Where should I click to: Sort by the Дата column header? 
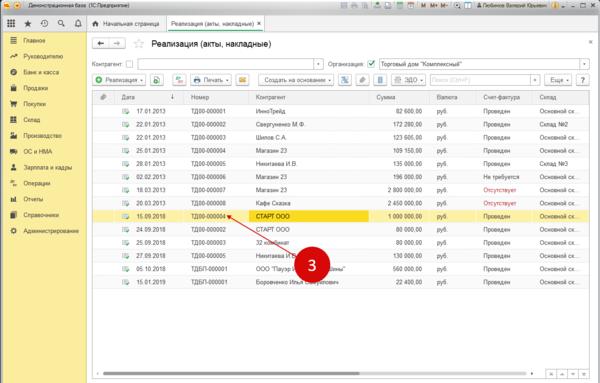(x=148, y=97)
